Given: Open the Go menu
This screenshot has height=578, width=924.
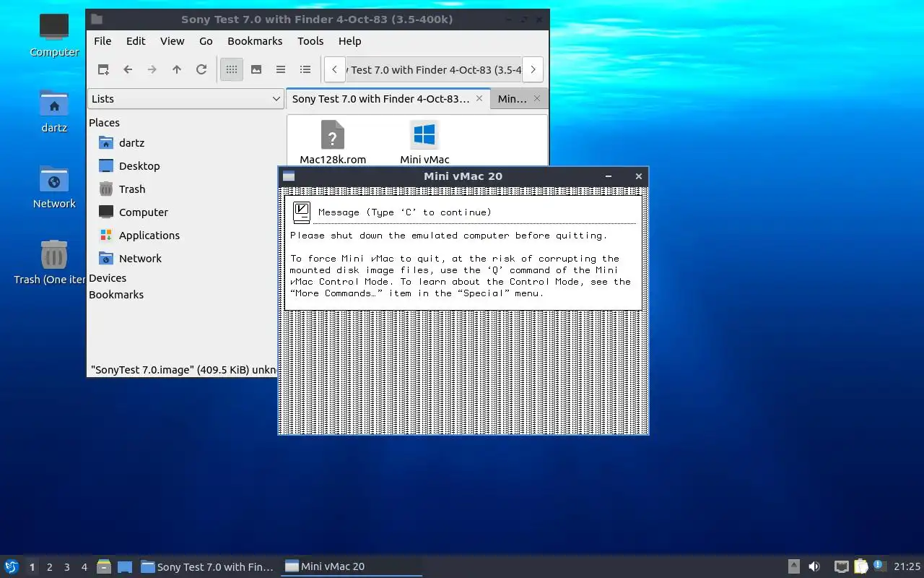Looking at the screenshot, I should (x=206, y=41).
